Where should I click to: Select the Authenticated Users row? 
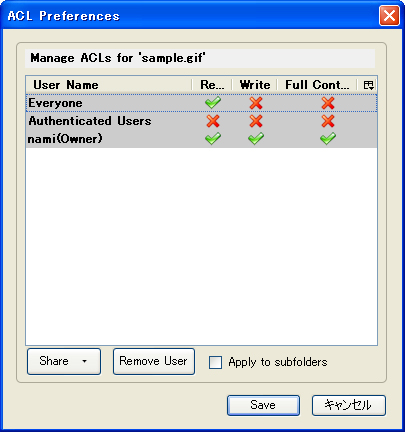point(201,121)
